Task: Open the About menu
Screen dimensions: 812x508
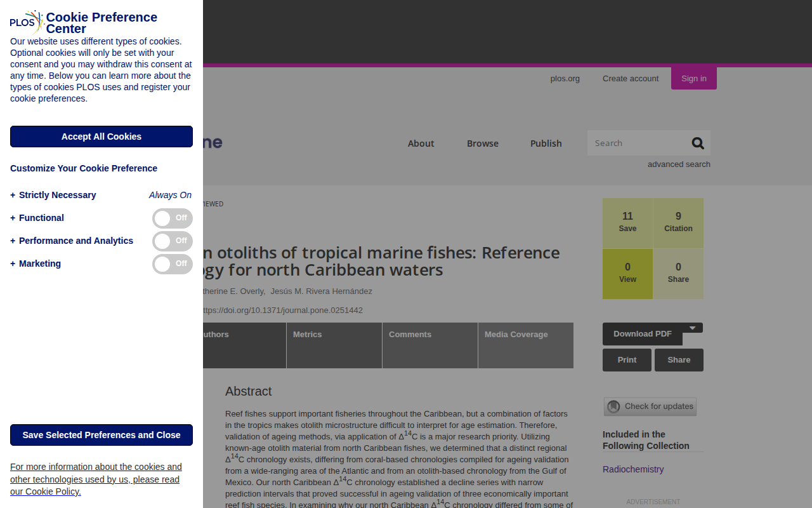Action: (421, 144)
